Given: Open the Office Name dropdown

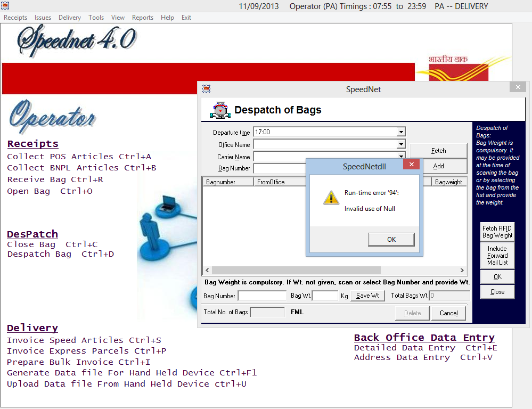Looking at the screenshot, I should pos(401,144).
